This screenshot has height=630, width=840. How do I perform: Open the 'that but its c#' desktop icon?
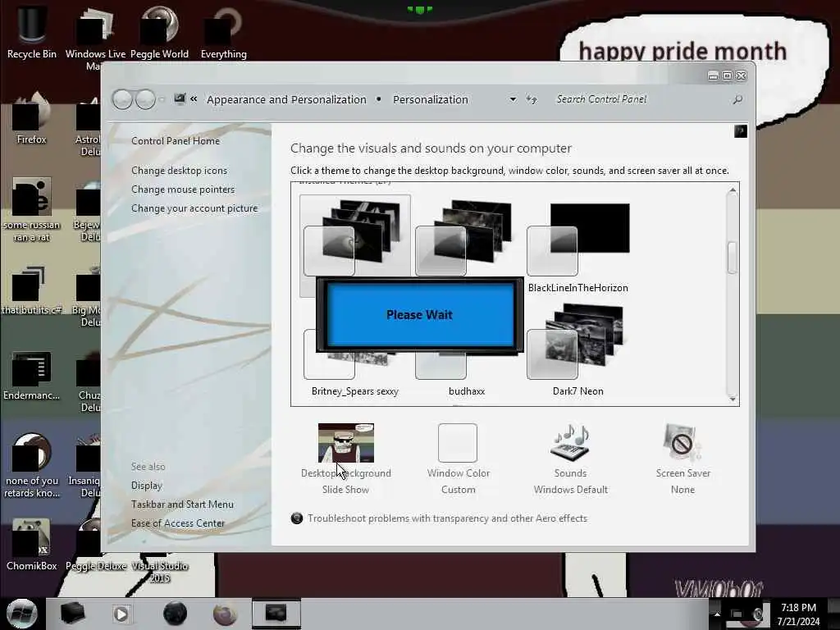coord(32,290)
